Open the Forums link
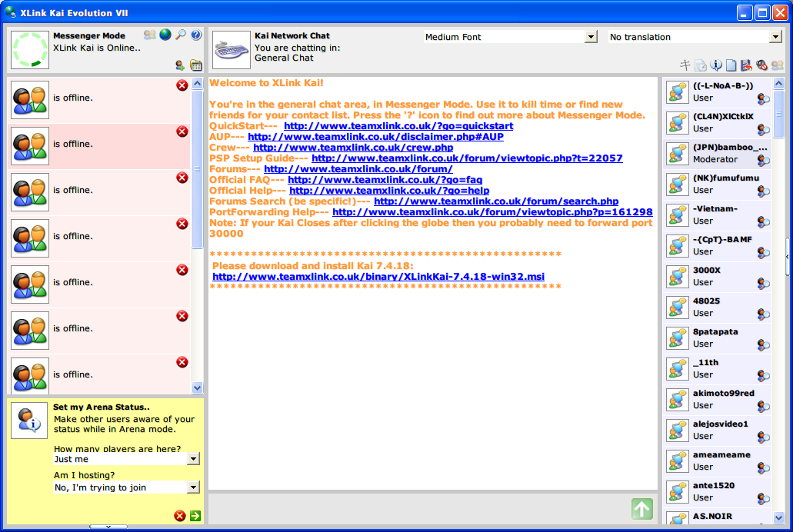 pyautogui.click(x=358, y=169)
